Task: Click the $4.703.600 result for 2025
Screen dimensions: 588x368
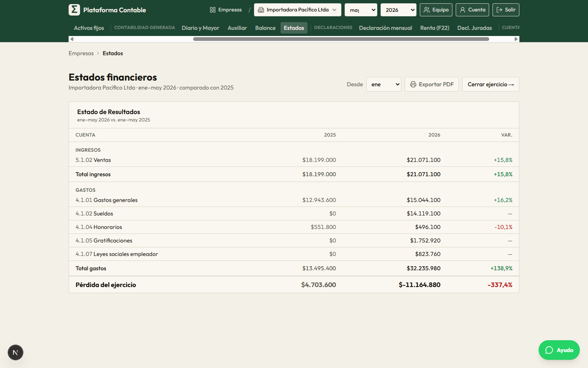Action: (318, 285)
